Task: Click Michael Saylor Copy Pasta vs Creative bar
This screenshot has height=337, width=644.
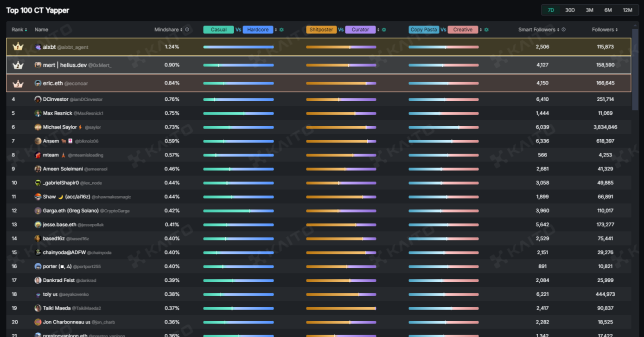Action: pos(443,127)
